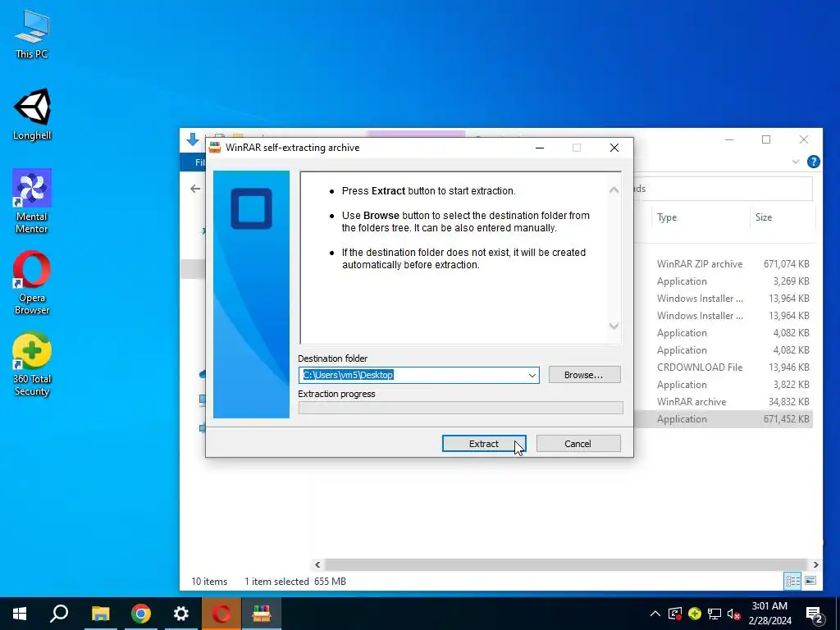Click 360 Total Security tray icon
Screen dimensions: 840x630
tap(694, 614)
